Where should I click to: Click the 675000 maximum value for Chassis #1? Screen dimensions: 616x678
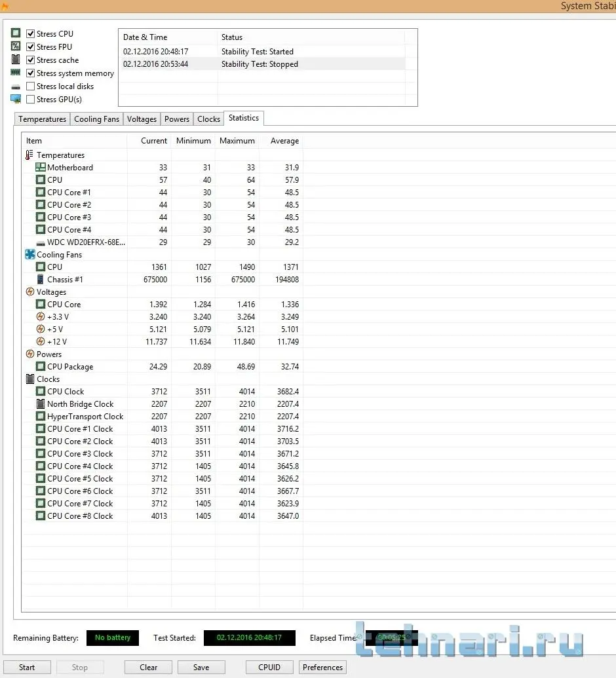pyautogui.click(x=243, y=279)
